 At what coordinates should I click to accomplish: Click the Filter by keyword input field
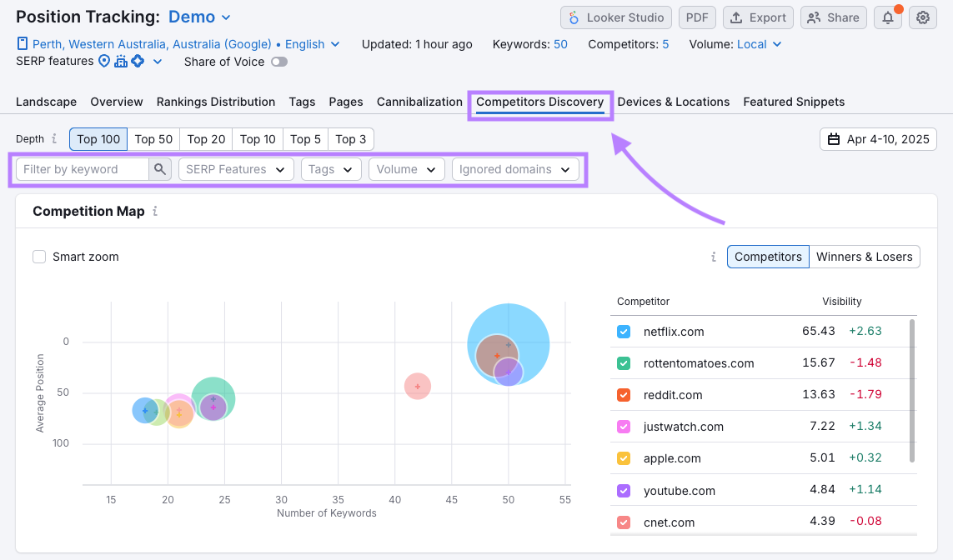[x=83, y=169]
